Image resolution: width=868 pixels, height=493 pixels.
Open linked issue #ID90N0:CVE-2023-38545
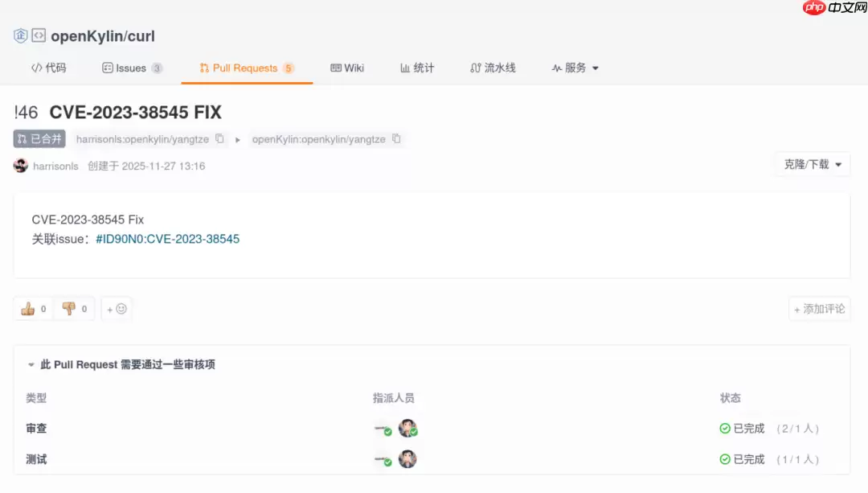167,239
